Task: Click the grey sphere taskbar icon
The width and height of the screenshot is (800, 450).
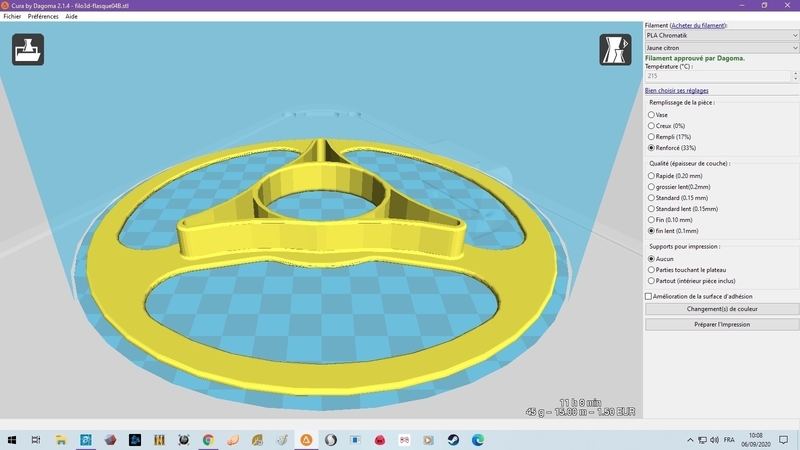Action: [x=331, y=440]
